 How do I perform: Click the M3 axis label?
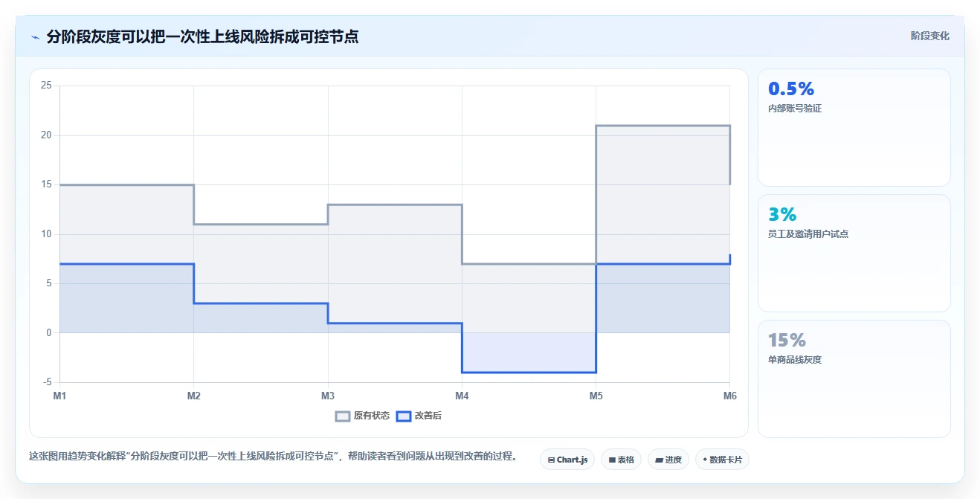(x=327, y=396)
